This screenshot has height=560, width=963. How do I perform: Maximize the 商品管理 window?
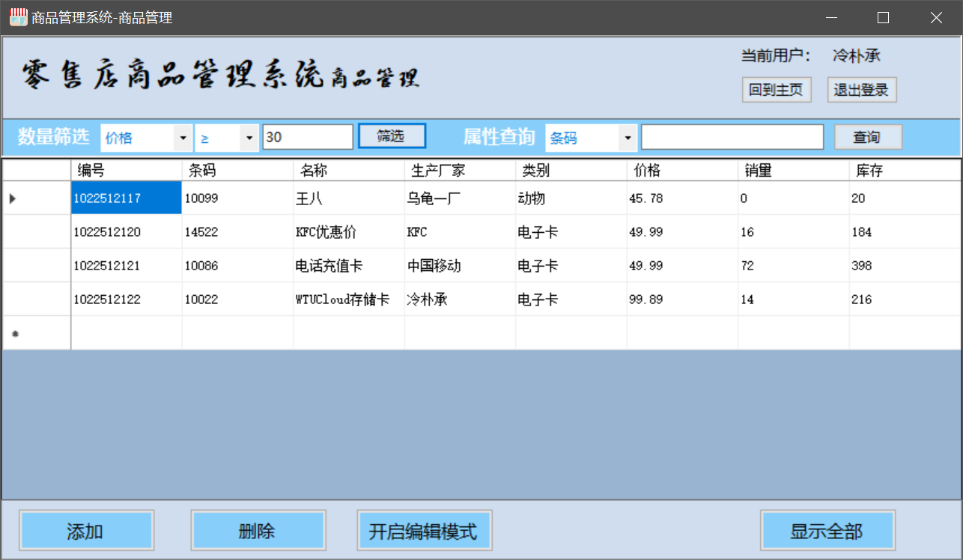(884, 17)
